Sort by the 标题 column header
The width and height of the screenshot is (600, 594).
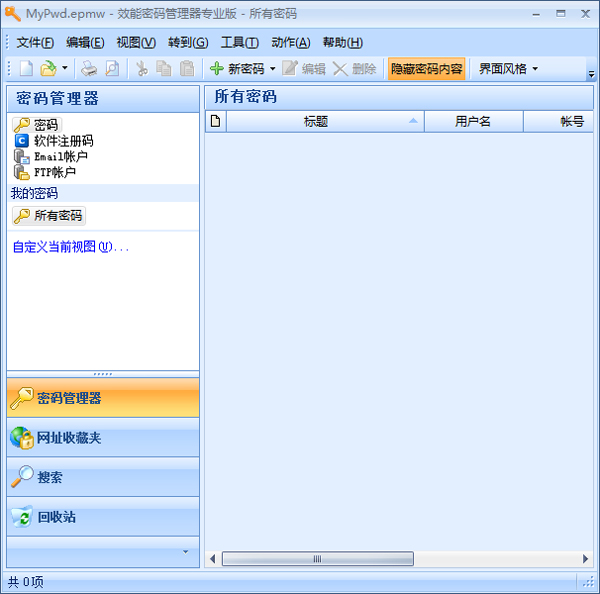pyautogui.click(x=316, y=122)
